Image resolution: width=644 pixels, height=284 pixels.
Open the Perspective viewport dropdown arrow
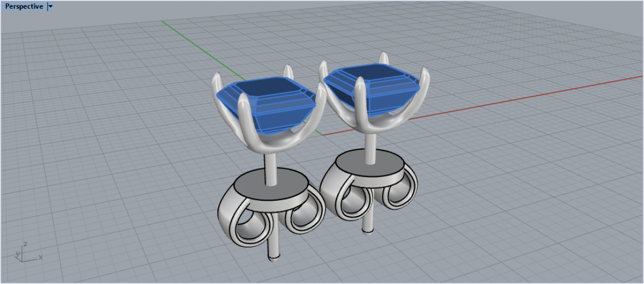50,6
